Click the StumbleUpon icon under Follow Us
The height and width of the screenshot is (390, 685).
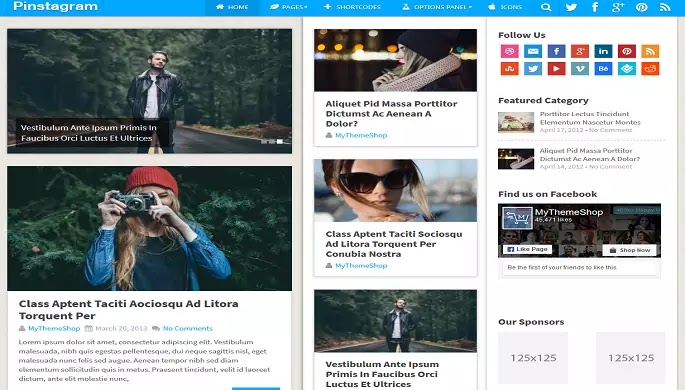point(509,69)
